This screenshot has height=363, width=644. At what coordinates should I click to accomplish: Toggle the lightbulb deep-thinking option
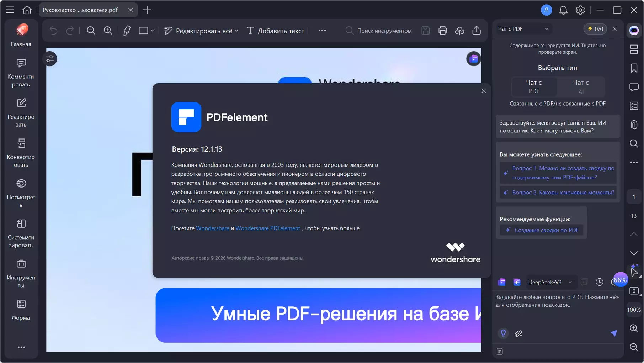tap(503, 333)
